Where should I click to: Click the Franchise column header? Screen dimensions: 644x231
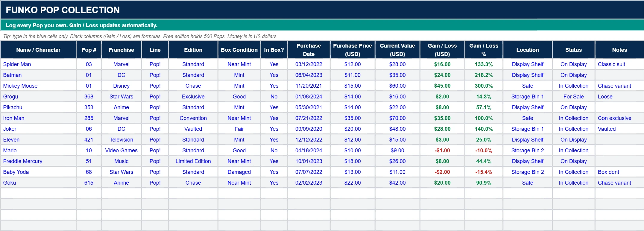coord(121,50)
